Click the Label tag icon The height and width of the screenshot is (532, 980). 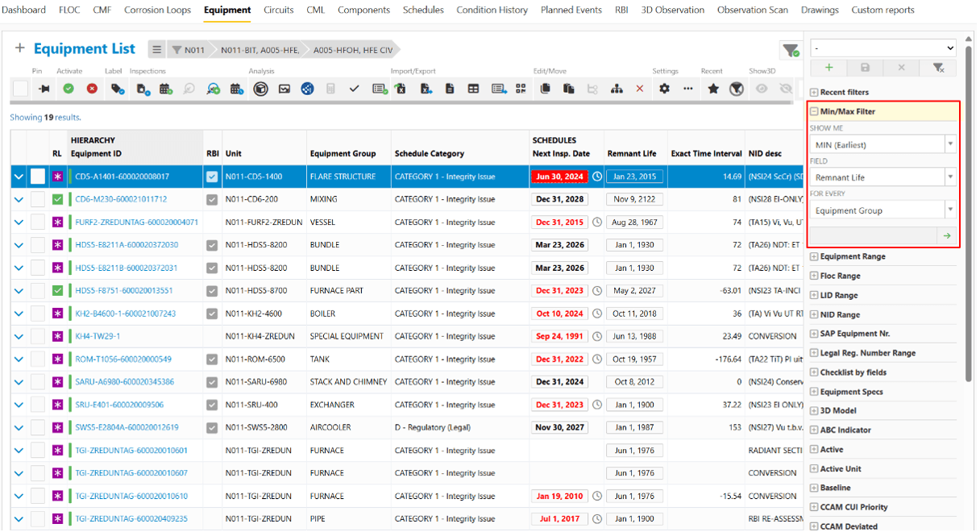coord(115,89)
